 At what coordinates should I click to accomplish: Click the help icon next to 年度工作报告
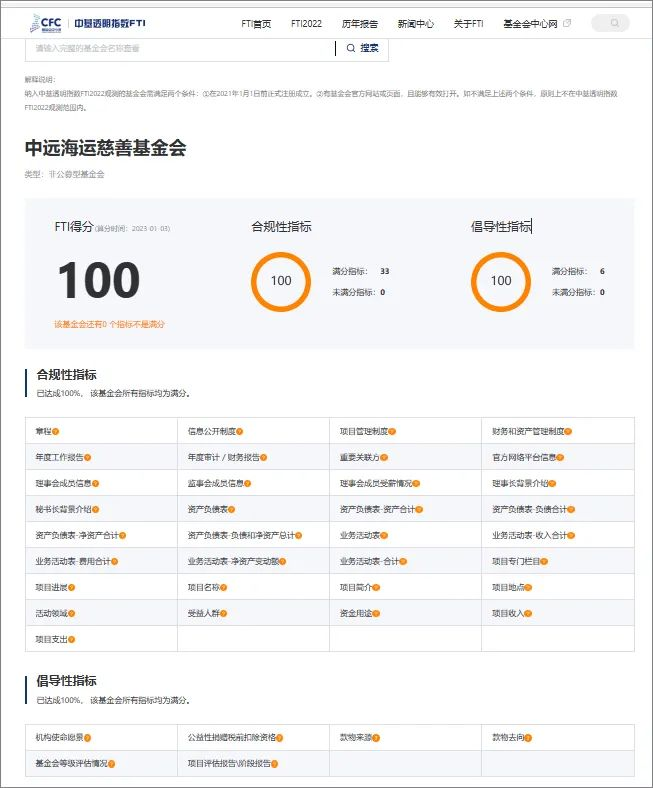87,458
